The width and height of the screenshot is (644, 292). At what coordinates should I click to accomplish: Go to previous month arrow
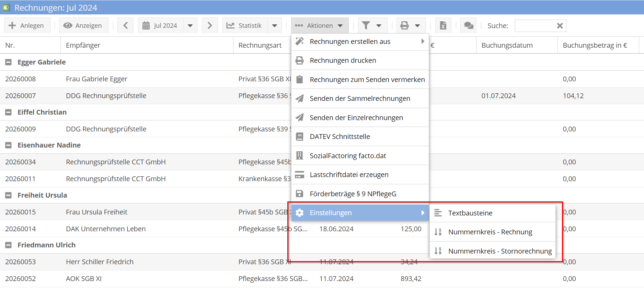point(126,26)
